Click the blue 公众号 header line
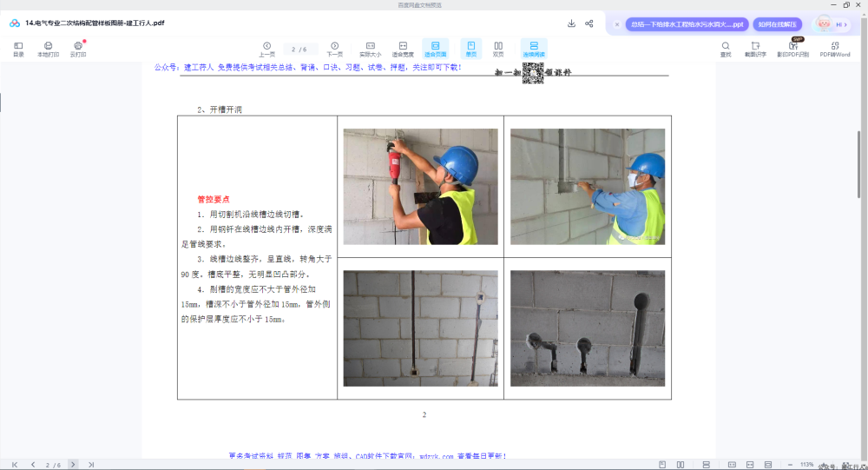868x470 pixels. click(307, 67)
